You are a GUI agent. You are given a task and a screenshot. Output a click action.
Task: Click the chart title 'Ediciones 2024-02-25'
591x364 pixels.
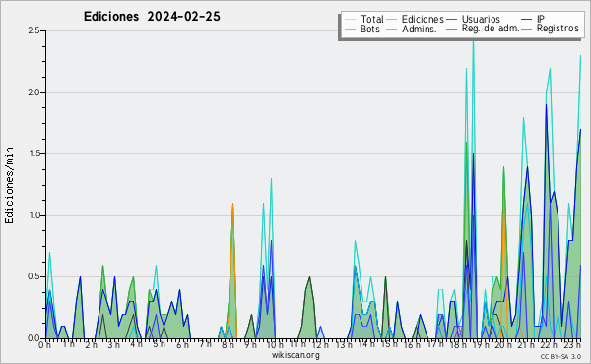pyautogui.click(x=152, y=17)
